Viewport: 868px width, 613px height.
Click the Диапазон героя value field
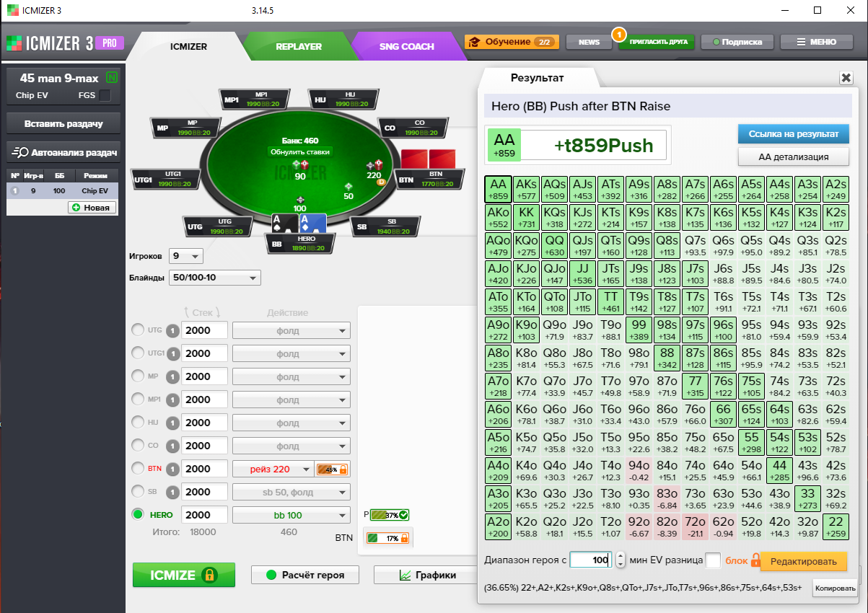coord(591,560)
